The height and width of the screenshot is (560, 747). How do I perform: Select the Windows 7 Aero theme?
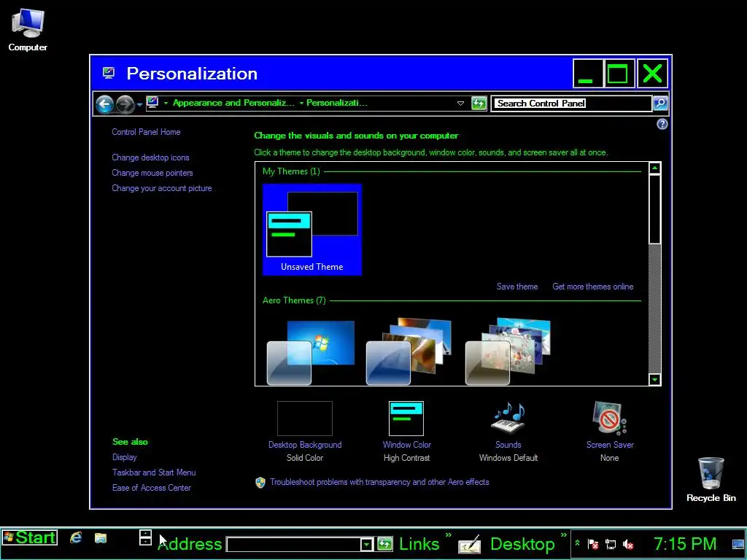click(311, 352)
